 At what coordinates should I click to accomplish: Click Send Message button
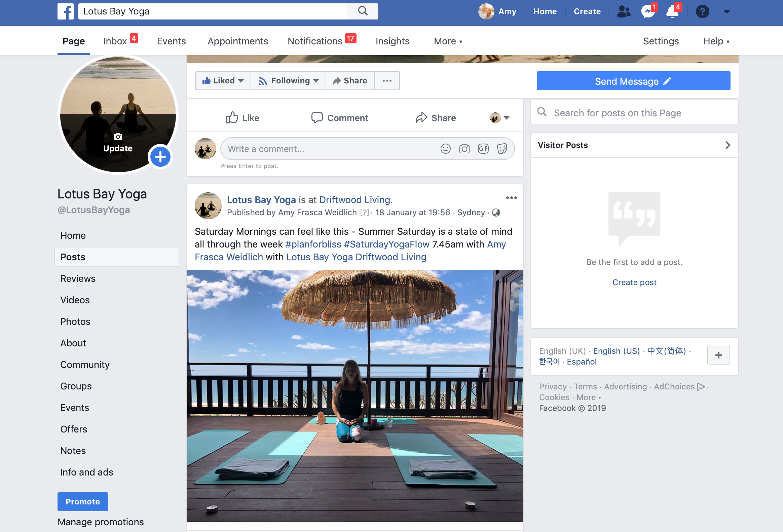click(633, 81)
